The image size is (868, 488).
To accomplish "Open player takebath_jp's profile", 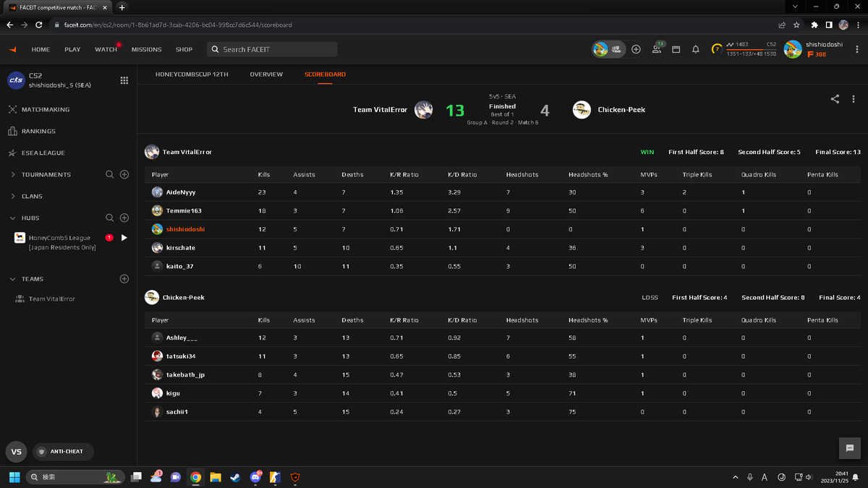I will point(185,375).
